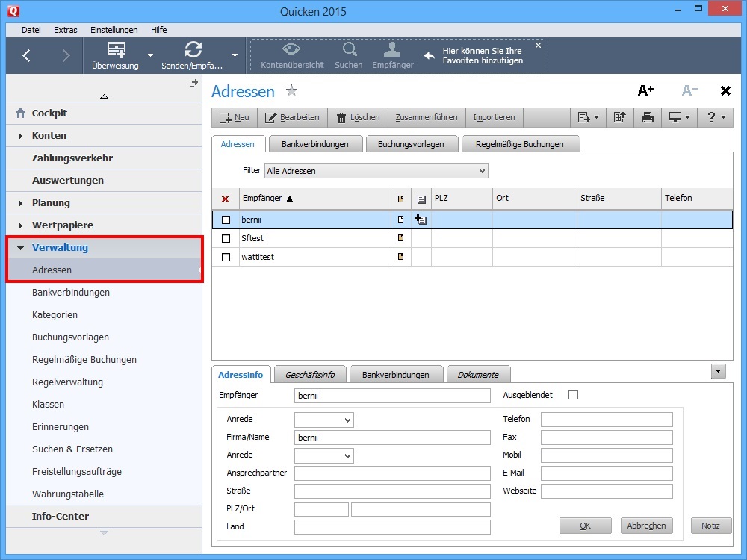The image size is (747, 560).
Task: Click the Senden/Empfangen sync icon
Action: pyautogui.click(x=193, y=50)
